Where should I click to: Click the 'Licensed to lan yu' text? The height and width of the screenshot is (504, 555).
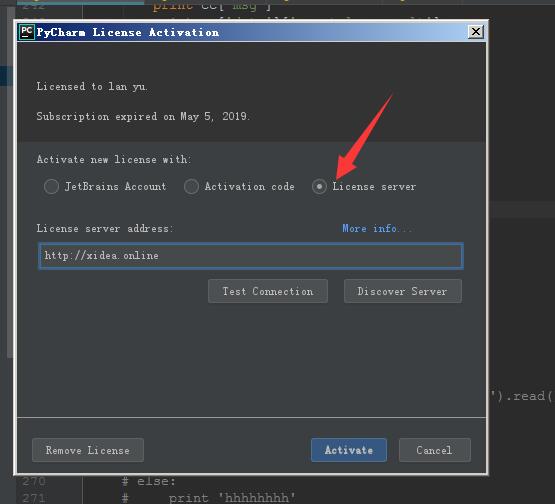92,86
